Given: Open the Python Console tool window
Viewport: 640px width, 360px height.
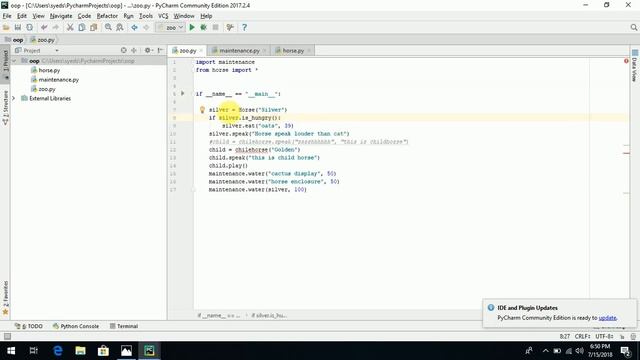Looking at the screenshot, I should coord(76,326).
